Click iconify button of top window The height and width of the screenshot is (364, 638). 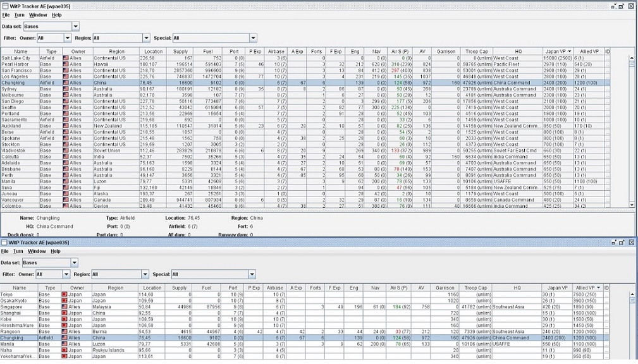coord(613,6)
